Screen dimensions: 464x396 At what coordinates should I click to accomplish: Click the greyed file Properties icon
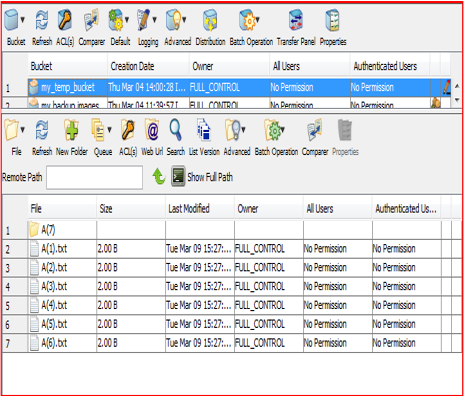point(345,130)
